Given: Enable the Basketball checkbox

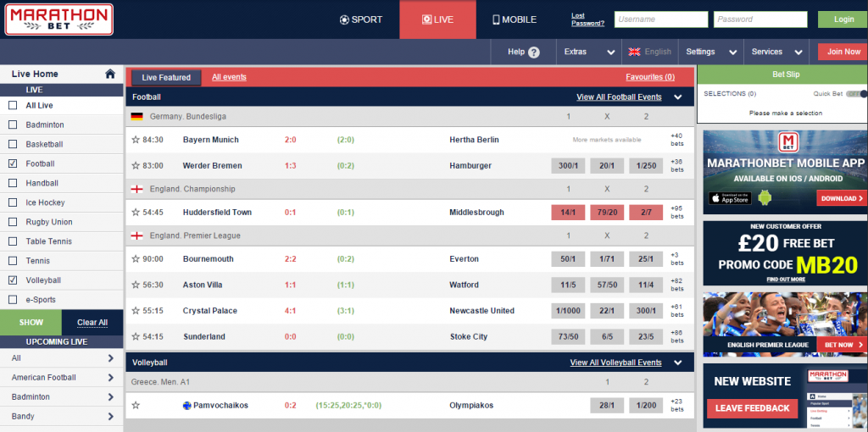Looking at the screenshot, I should coord(13,144).
